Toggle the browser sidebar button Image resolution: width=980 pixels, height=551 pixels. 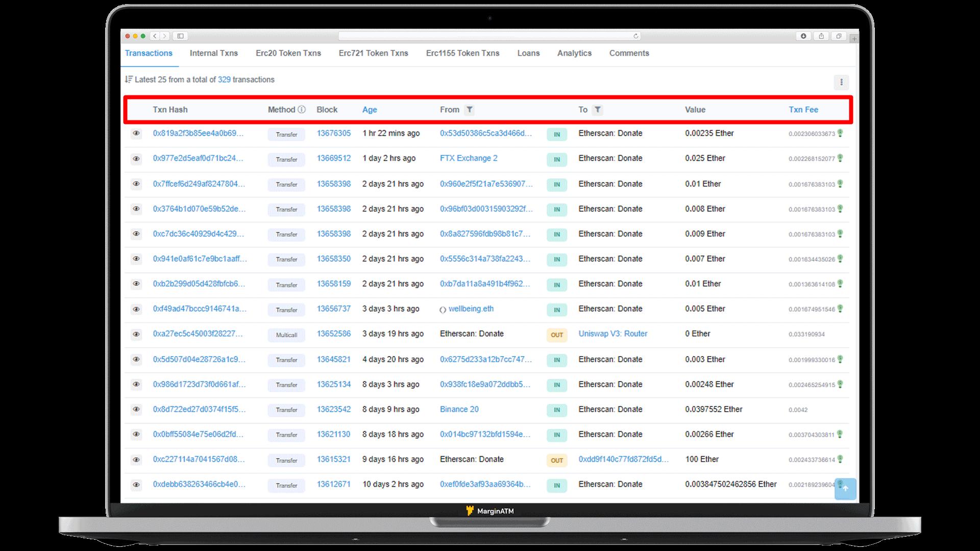[x=180, y=36]
